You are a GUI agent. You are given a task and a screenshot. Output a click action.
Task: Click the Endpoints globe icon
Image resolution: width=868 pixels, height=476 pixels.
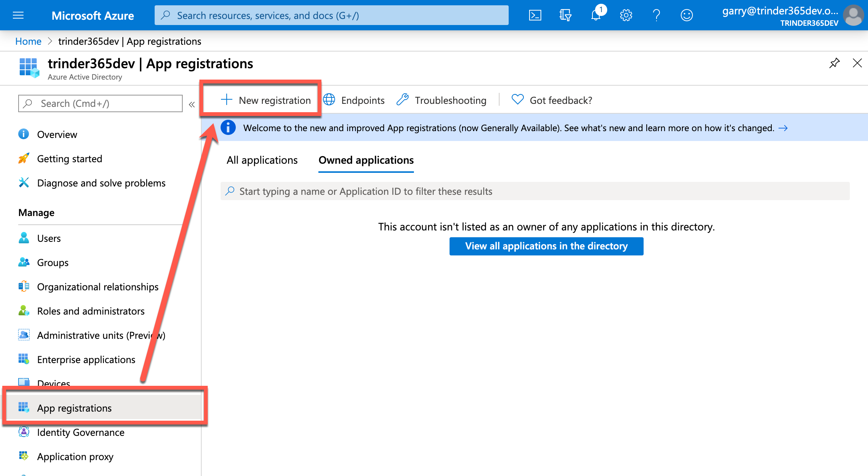tap(329, 100)
